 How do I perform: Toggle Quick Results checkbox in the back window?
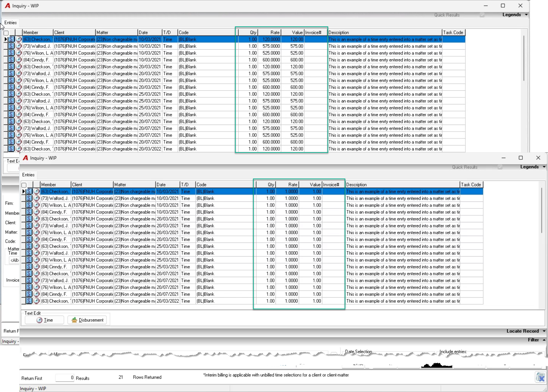click(482, 15)
